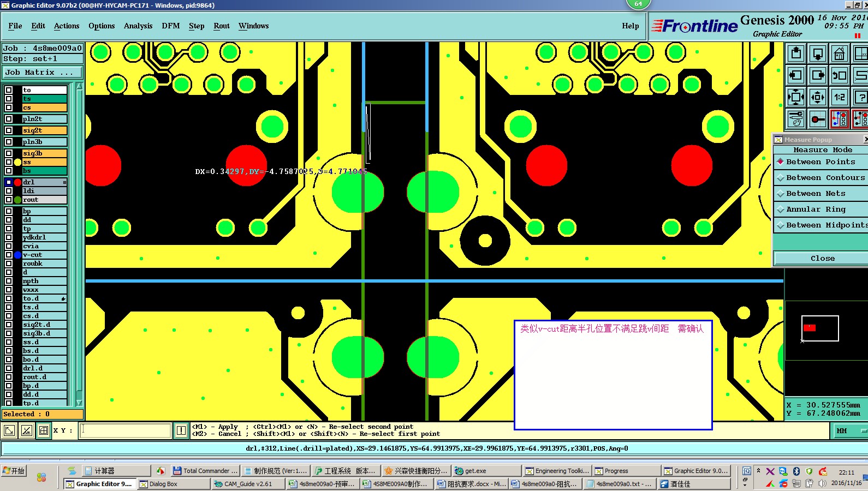Click the green color dot of layer rout
The width and height of the screenshot is (868, 491).
17,200
